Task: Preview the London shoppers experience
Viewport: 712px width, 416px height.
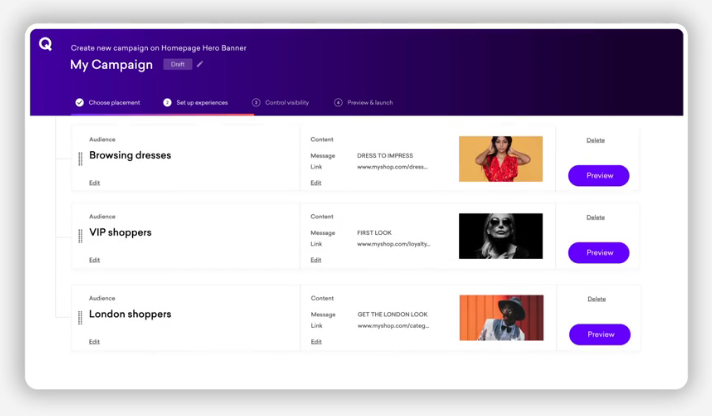Action: click(599, 334)
